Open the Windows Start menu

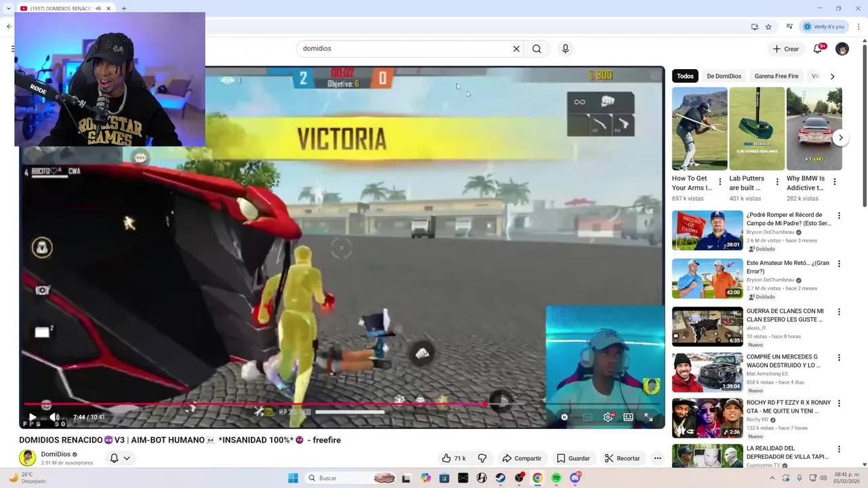click(x=293, y=478)
